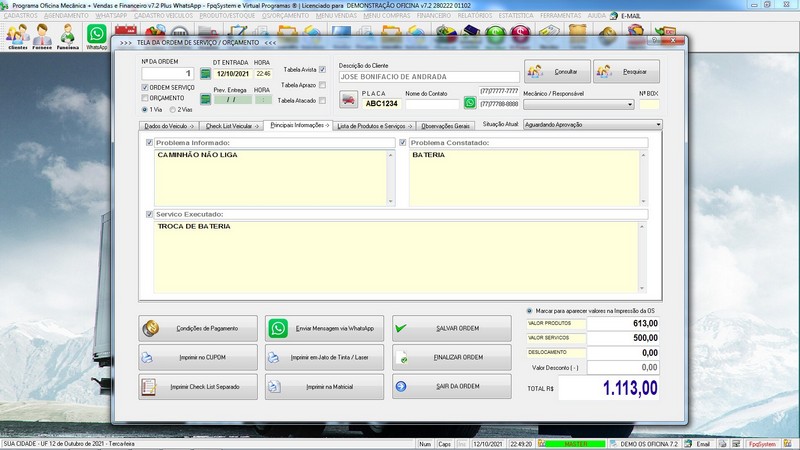Click Enviar Mensagem via WhatsApp button
The image size is (800, 450).
324,329
